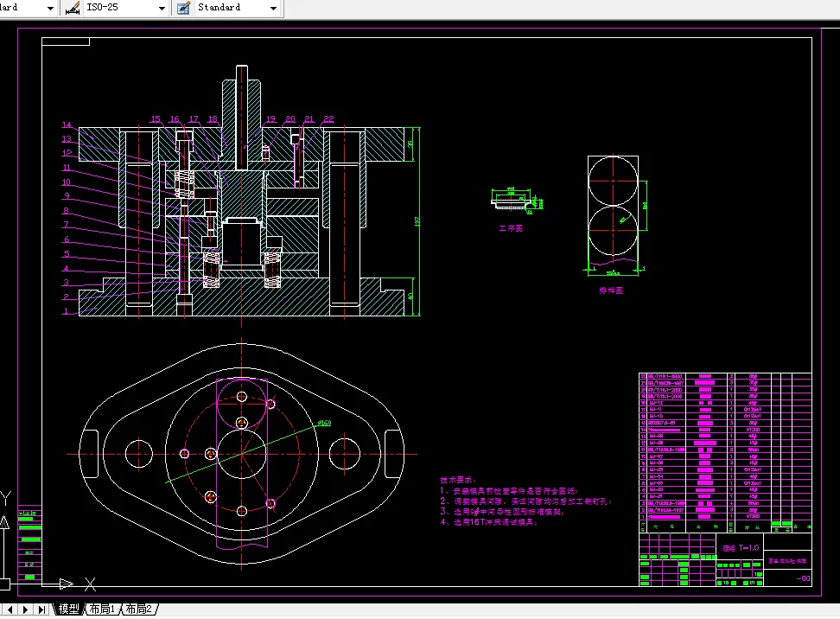Select part balloon number 16
This screenshot has height=619, width=840.
pos(175,119)
